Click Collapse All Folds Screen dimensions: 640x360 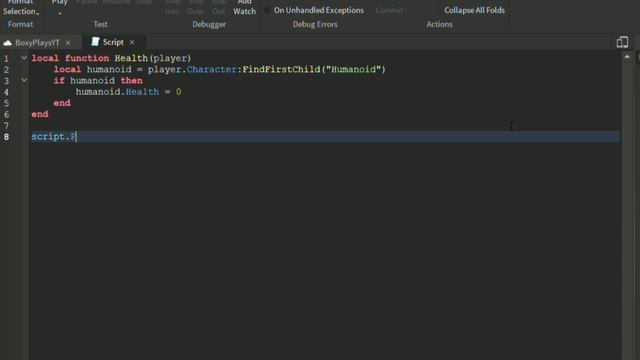click(474, 10)
